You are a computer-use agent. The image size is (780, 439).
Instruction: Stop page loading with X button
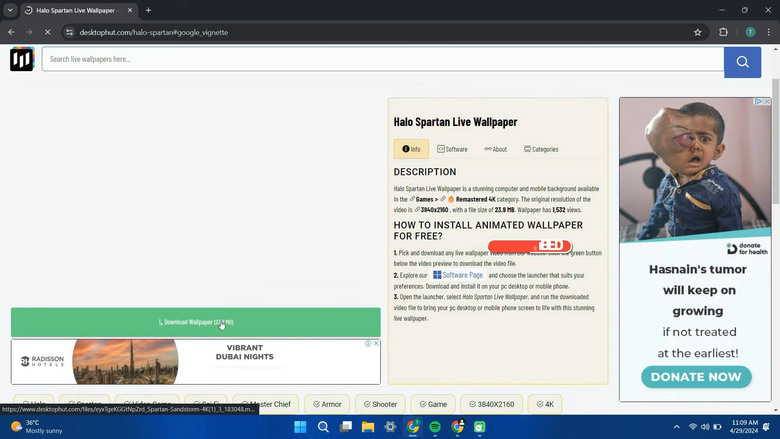pyautogui.click(x=47, y=32)
